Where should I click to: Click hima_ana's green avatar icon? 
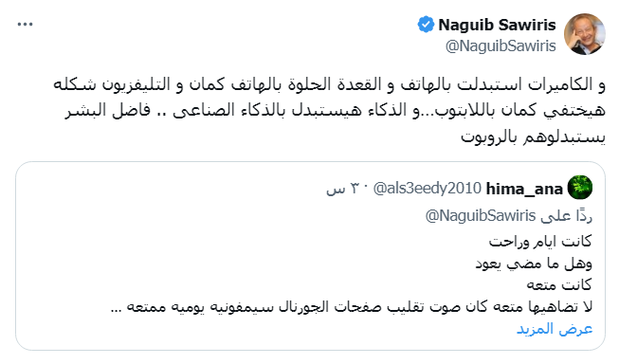click(x=580, y=188)
